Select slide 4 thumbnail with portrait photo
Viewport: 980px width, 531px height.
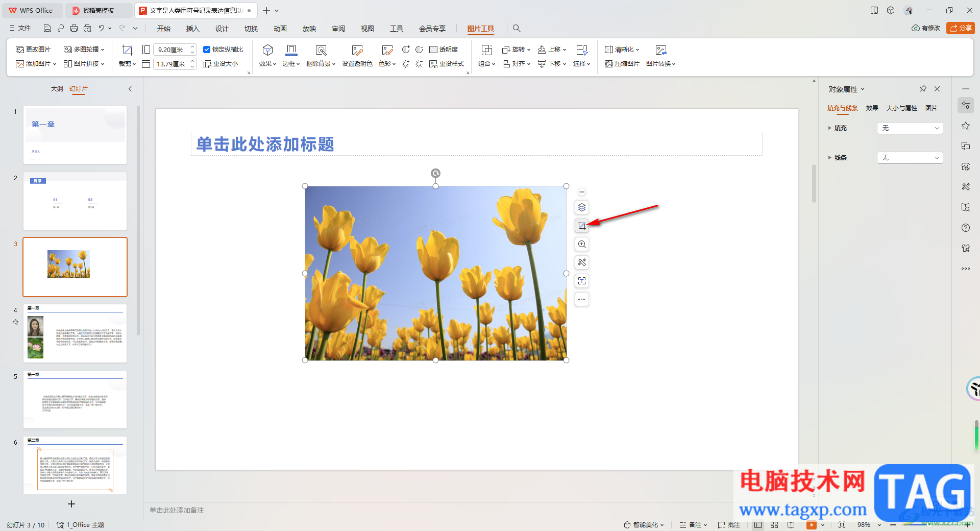tap(75, 333)
